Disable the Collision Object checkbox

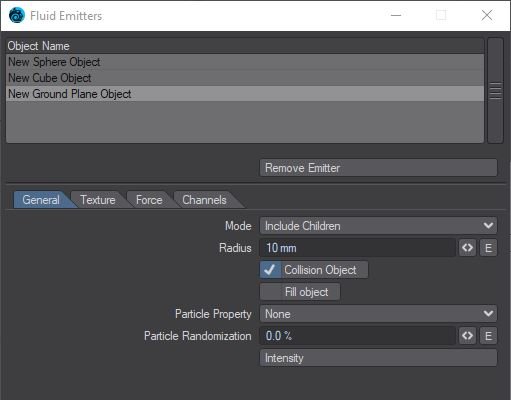click(x=270, y=270)
